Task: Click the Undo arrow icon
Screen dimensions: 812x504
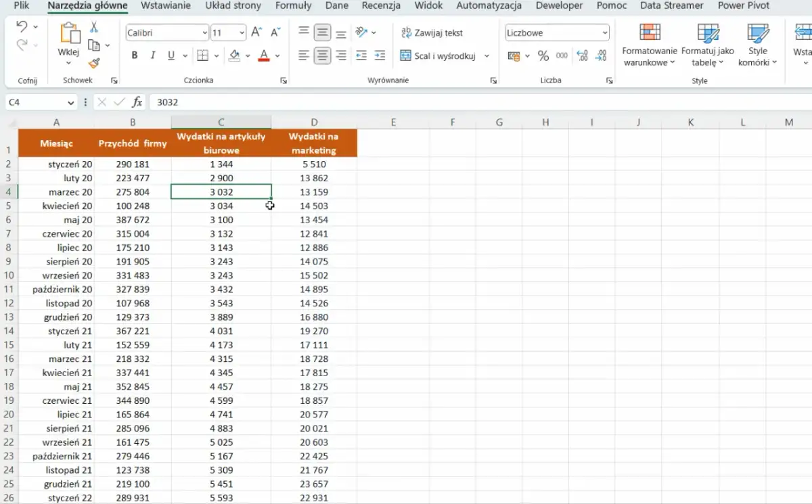Action: point(22,27)
